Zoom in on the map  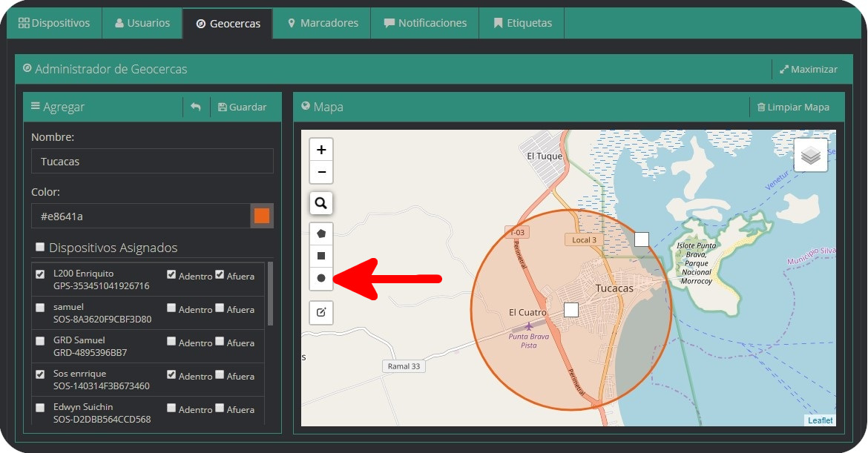tap(321, 150)
